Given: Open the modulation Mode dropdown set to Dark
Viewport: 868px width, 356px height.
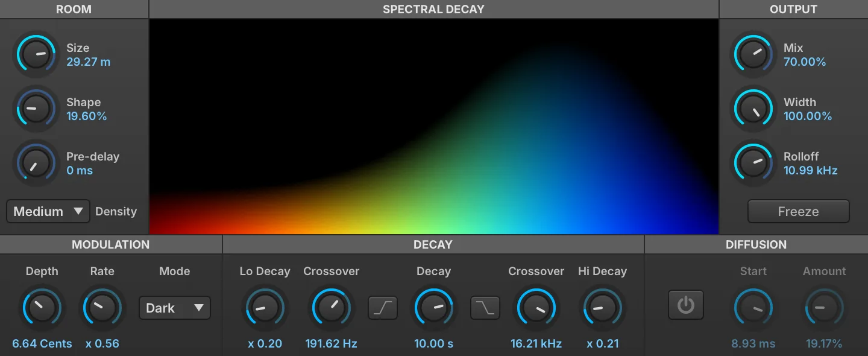Looking at the screenshot, I should (x=175, y=308).
